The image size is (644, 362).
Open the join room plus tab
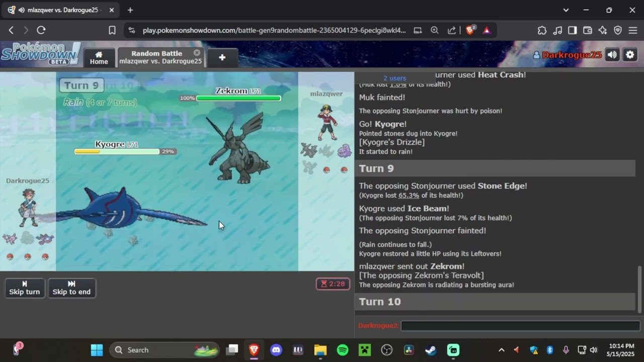[222, 58]
